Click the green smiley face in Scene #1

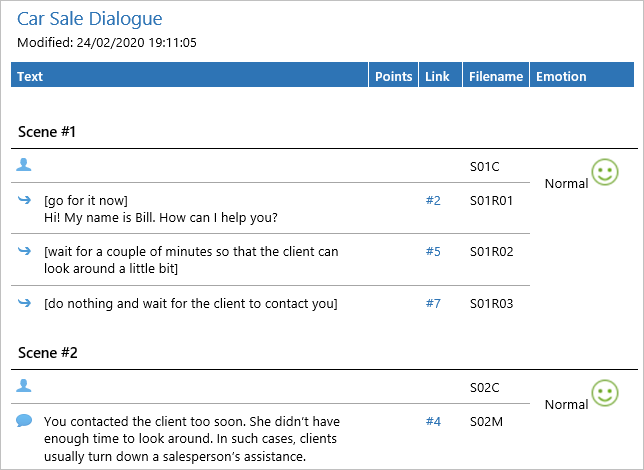[x=605, y=172]
